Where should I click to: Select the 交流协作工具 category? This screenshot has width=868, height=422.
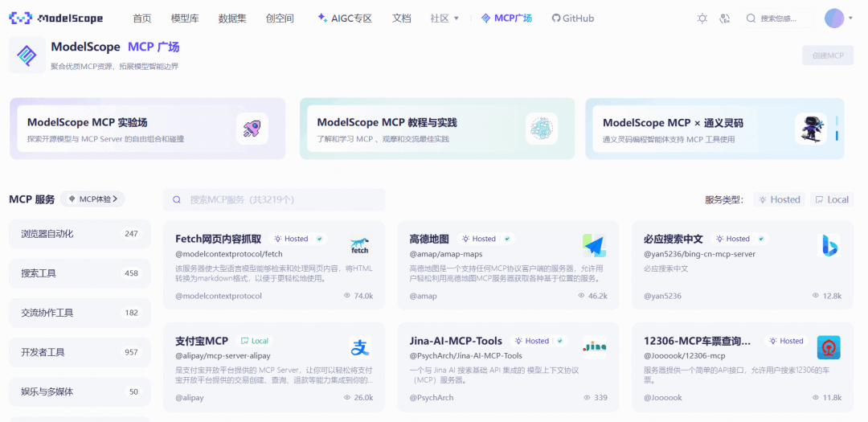[80, 313]
